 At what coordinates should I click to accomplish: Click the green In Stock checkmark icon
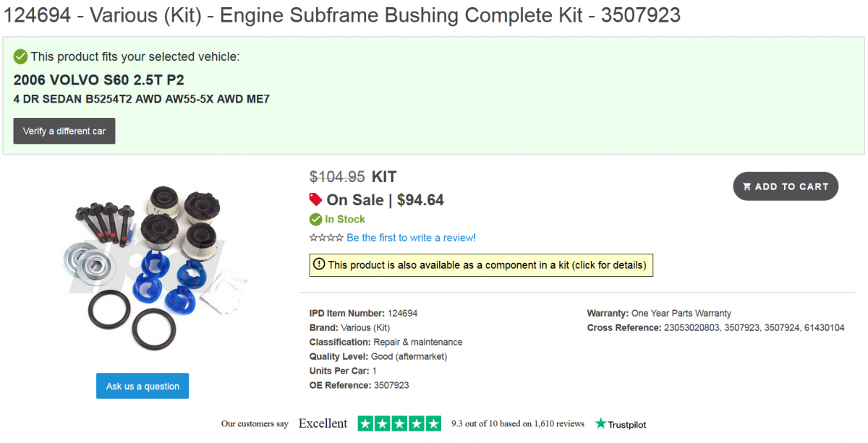[x=315, y=219]
